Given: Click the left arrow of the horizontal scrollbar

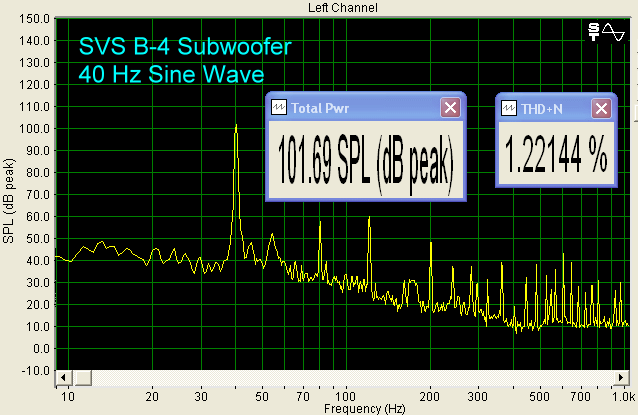Looking at the screenshot, I should [63, 378].
